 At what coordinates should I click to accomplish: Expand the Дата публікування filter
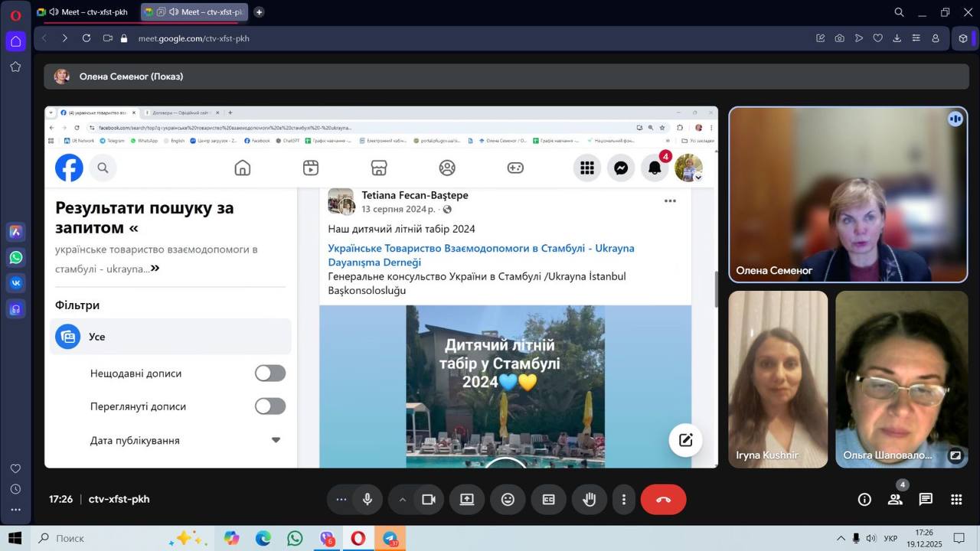tap(276, 440)
